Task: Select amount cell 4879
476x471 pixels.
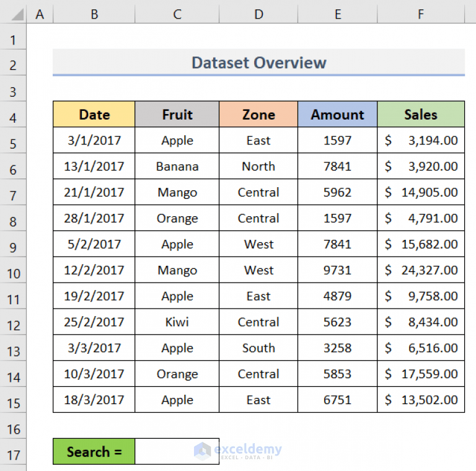Action: (338, 296)
